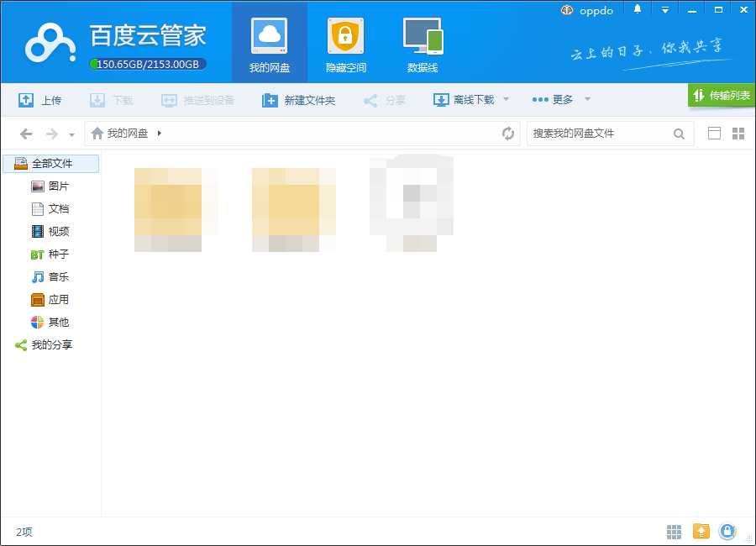
Task: Select the third blurred file thumbnail
Action: tap(412, 203)
